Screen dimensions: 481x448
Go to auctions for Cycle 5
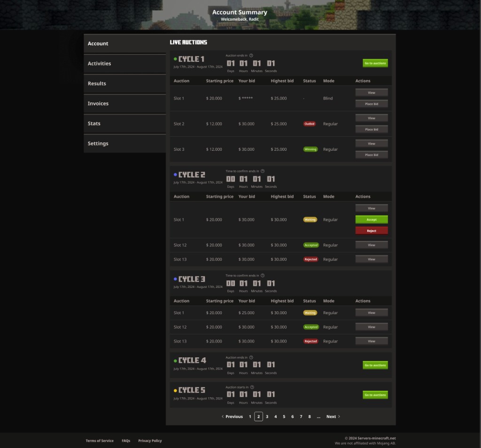point(375,395)
